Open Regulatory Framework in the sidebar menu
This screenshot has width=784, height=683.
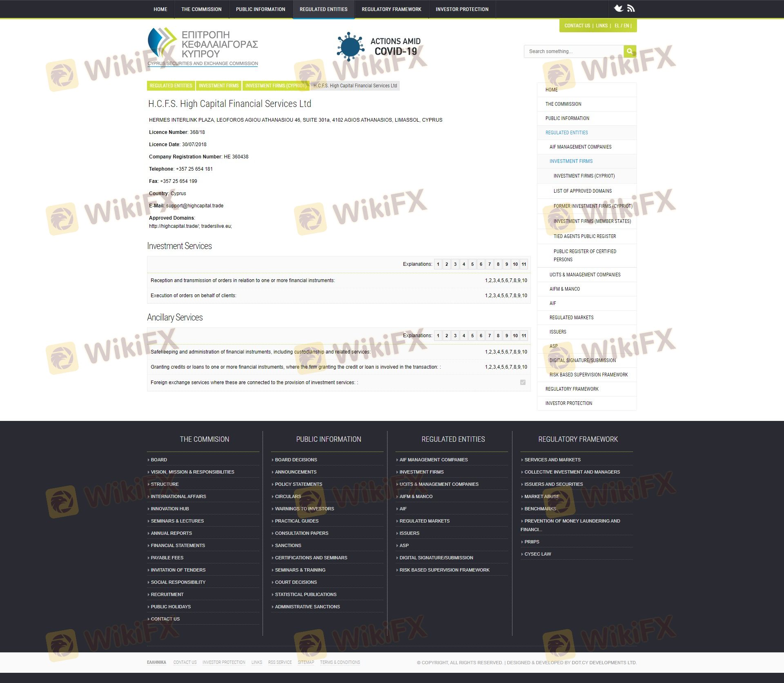click(572, 389)
